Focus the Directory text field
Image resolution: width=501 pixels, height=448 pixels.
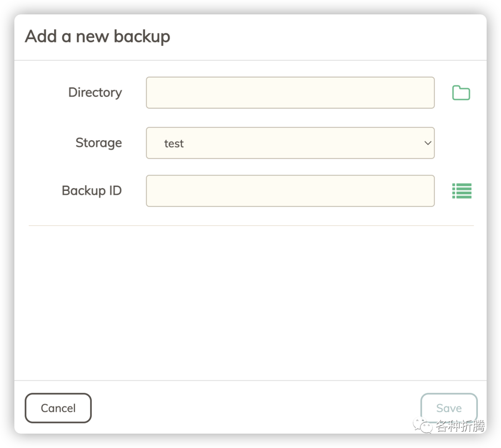click(x=290, y=93)
